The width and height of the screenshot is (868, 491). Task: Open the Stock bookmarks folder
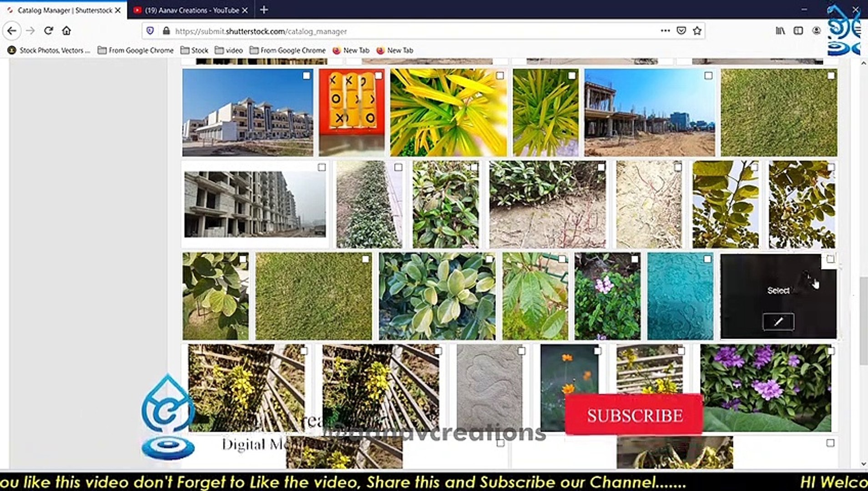[194, 50]
